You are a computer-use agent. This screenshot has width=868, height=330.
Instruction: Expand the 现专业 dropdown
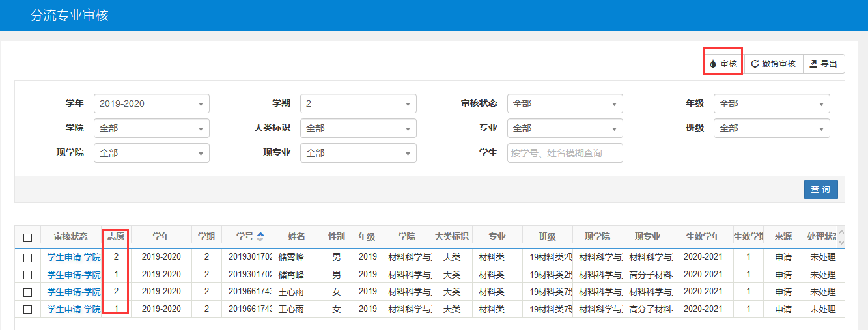[358, 153]
